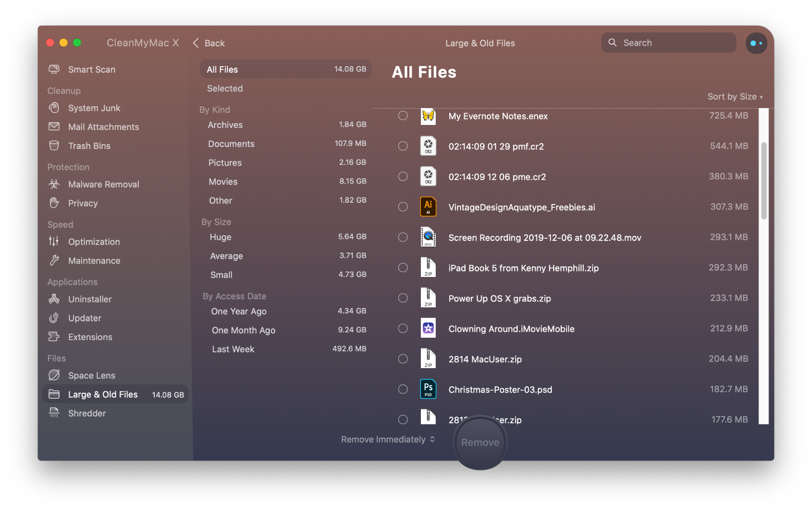812x511 pixels.
Task: Click the Evernote file icon
Action: click(x=428, y=116)
